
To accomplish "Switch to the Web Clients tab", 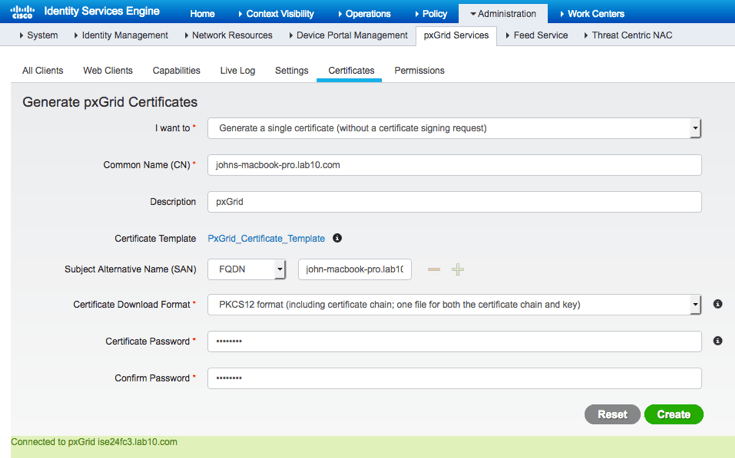I will 108,70.
